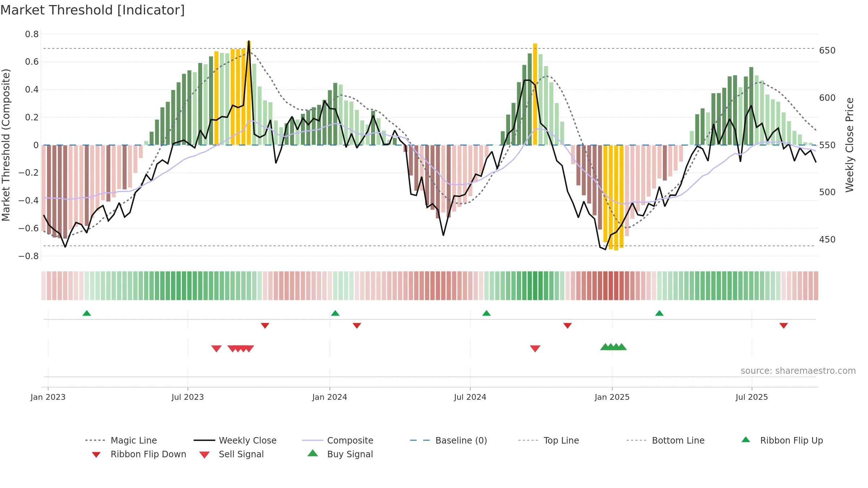Click the tallest yellow bar near September 2023
The height and width of the screenshot is (488, 868).
click(x=249, y=93)
